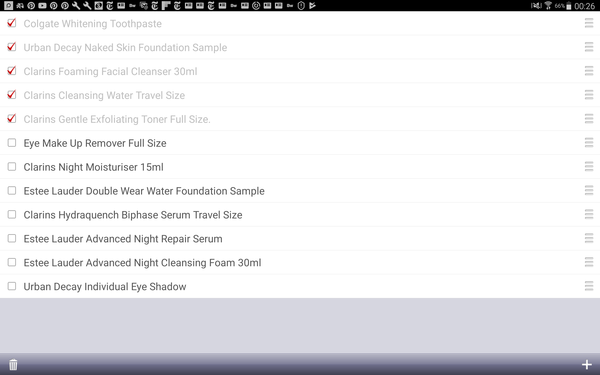Uncheck Clarins Gentle Exfoliating Toner Full Size

[12, 119]
